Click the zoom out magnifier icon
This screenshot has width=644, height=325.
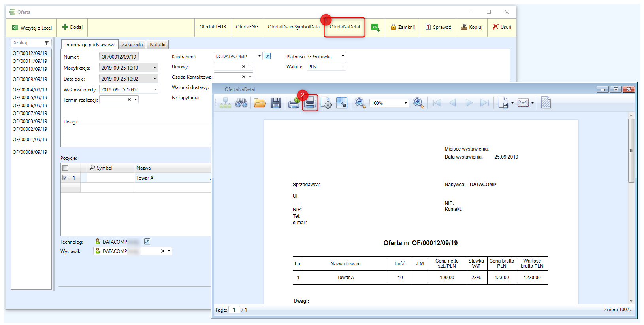click(360, 103)
